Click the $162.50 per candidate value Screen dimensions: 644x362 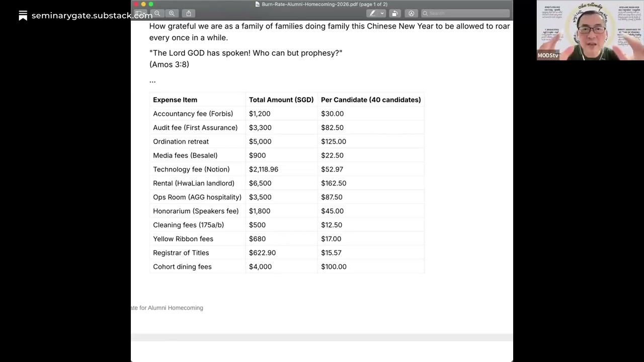(x=334, y=183)
